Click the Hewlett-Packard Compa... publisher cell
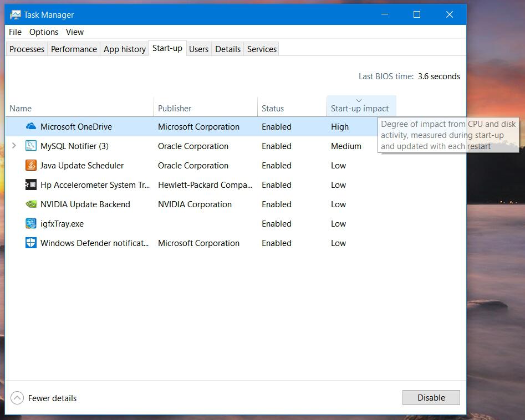 tap(205, 185)
